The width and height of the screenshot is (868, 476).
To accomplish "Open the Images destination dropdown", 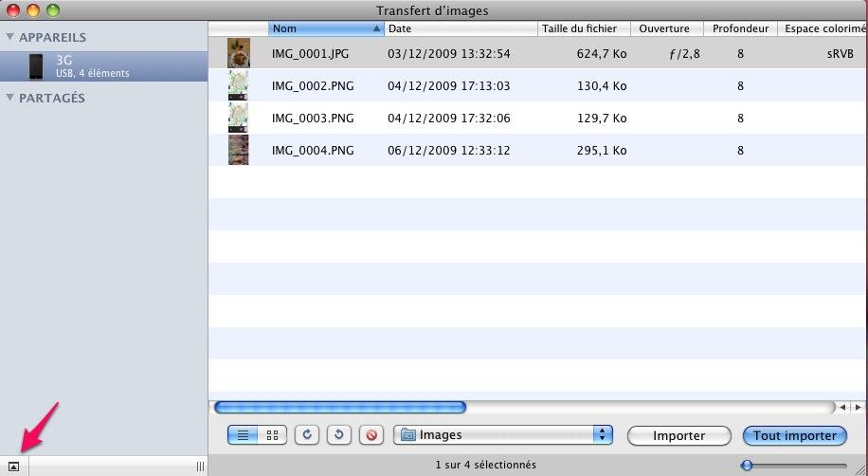I will click(x=503, y=435).
